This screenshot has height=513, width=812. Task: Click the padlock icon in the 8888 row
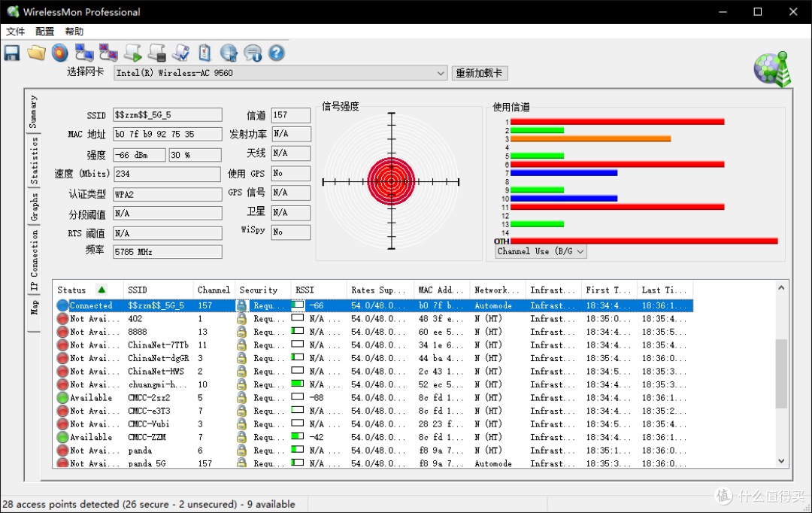pos(242,332)
